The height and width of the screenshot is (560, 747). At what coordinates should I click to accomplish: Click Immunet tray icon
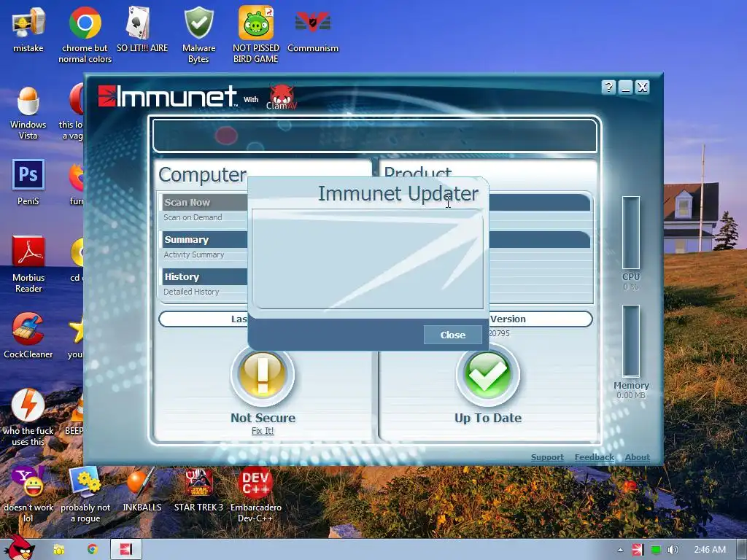coord(638,550)
